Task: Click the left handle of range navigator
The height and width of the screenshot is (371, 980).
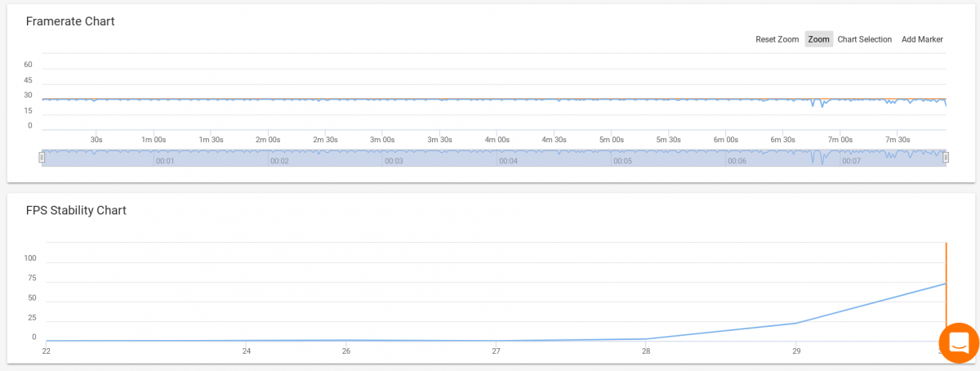Action: tap(42, 158)
